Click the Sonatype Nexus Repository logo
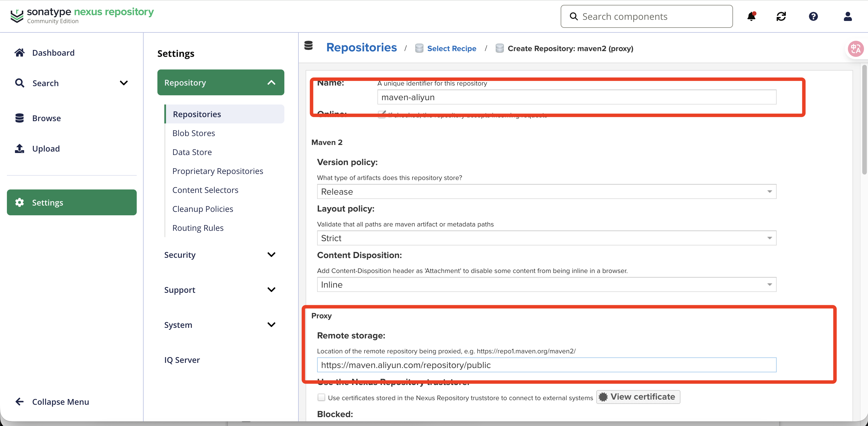 pyautogui.click(x=82, y=16)
